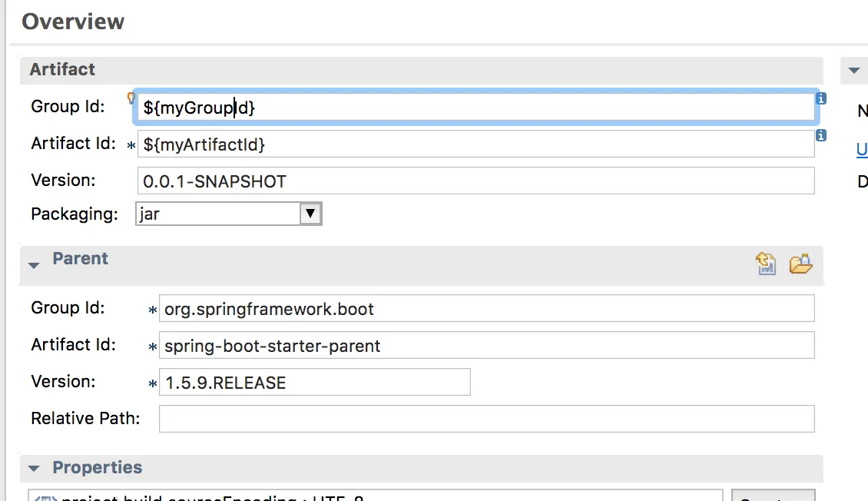Click the org.springframework.boot Group Id field
The image size is (868, 501).
coord(485,309)
